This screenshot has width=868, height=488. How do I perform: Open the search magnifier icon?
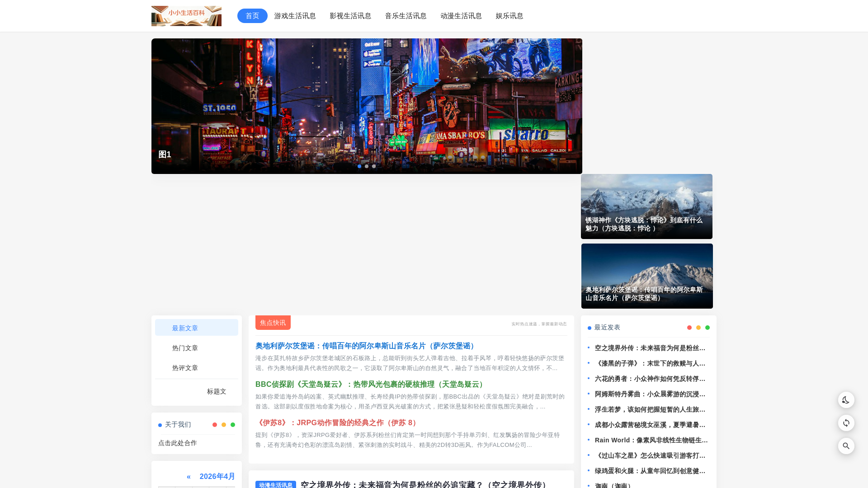click(x=846, y=446)
